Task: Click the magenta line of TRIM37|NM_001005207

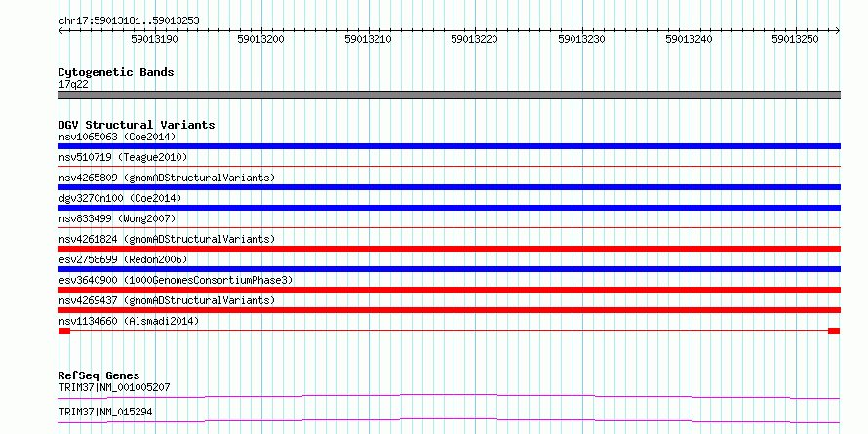Action: tap(449, 396)
